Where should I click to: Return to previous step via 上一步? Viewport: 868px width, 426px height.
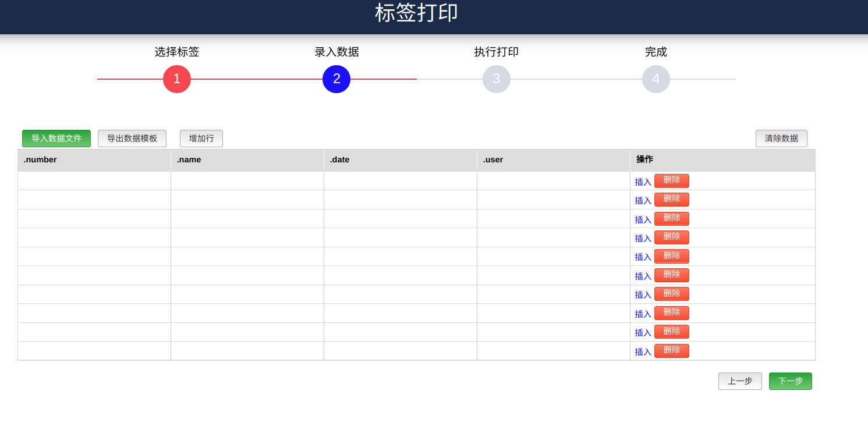[x=740, y=381]
